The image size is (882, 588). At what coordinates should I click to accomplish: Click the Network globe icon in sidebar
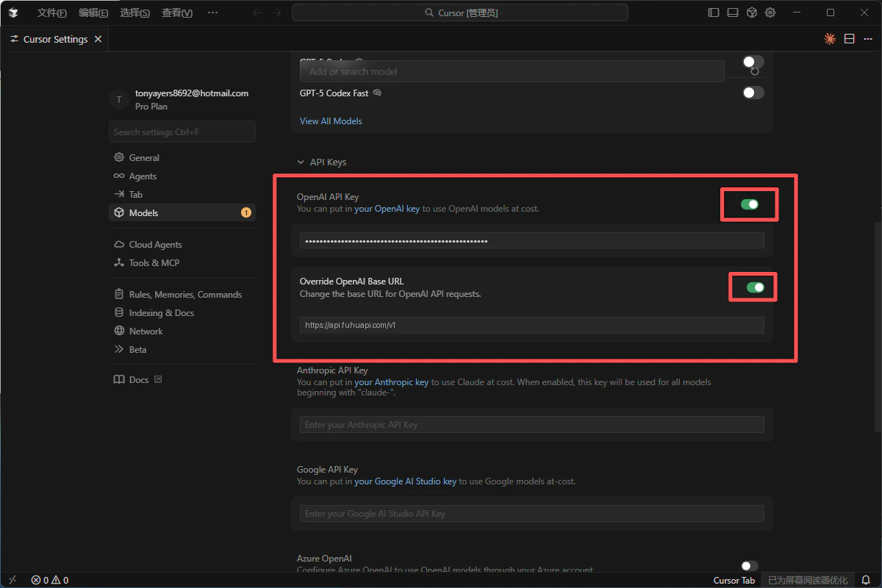[x=119, y=331]
